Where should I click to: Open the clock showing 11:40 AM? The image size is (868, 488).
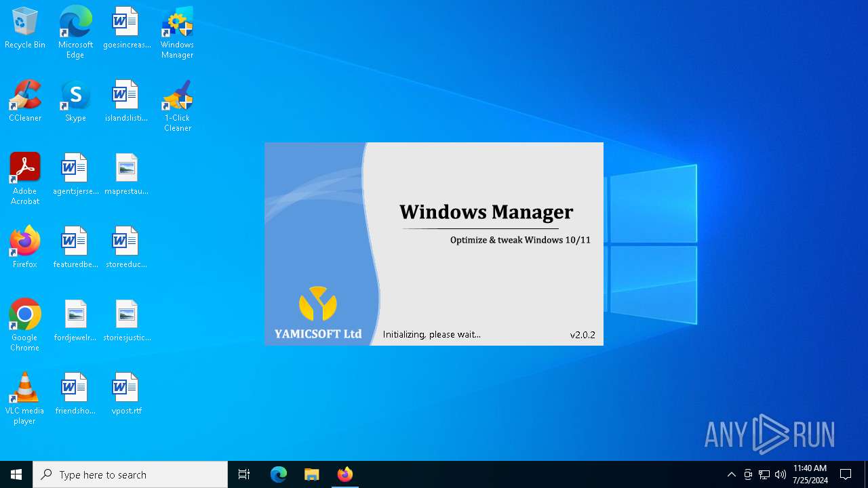810,474
